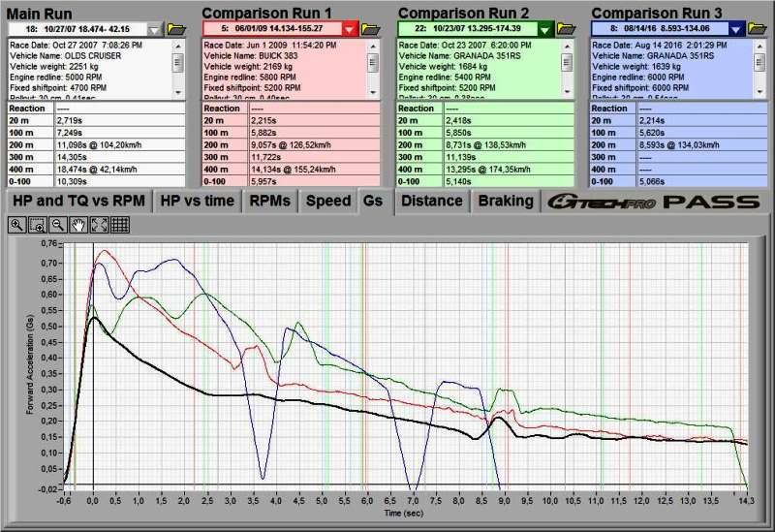This screenshot has width=775, height=532.
Task: Click the zoom out magnifier tool
Action: point(58,224)
